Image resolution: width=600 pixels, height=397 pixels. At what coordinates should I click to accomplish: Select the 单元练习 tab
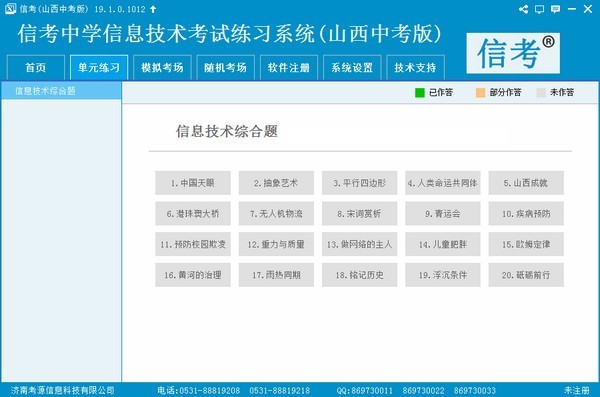click(99, 68)
